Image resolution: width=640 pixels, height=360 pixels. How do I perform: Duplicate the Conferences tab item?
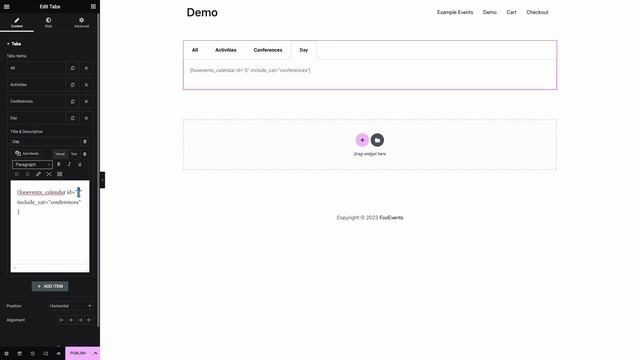(73, 101)
